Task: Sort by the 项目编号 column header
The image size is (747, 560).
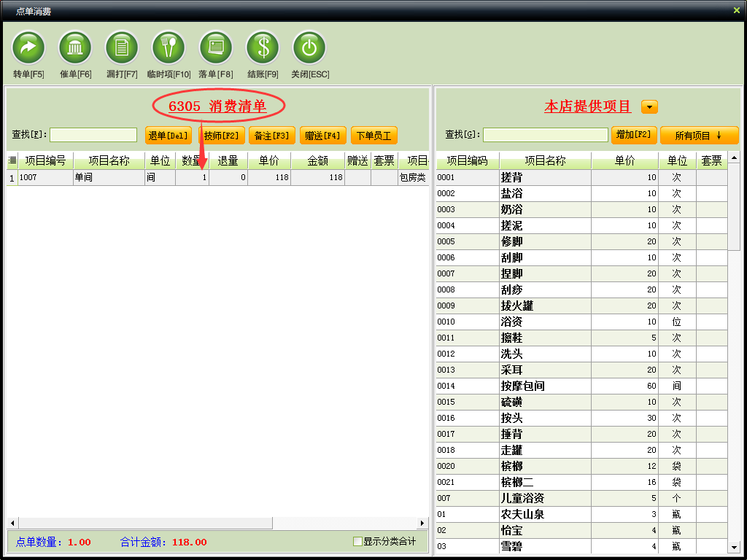Action: [45, 161]
